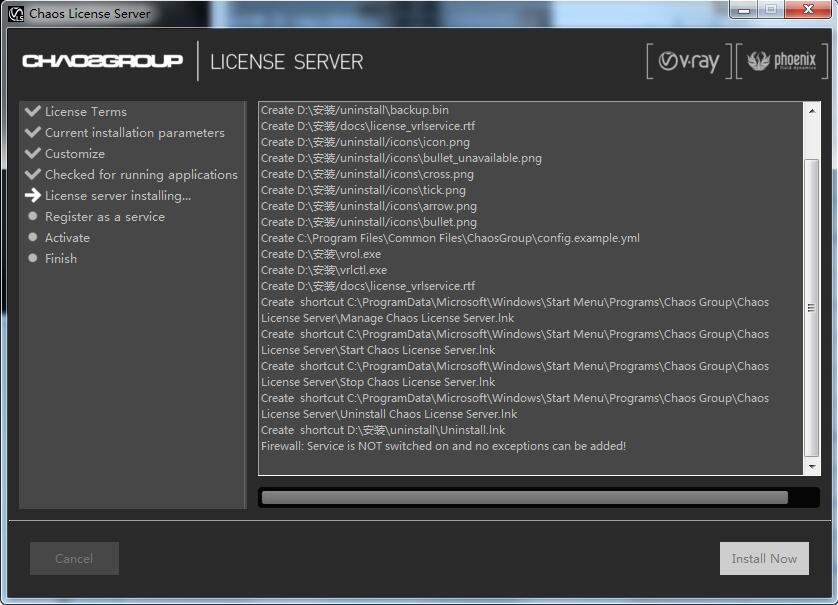Click the checkmark beside Checked for running applications
This screenshot has height=605, width=838.
(33, 174)
